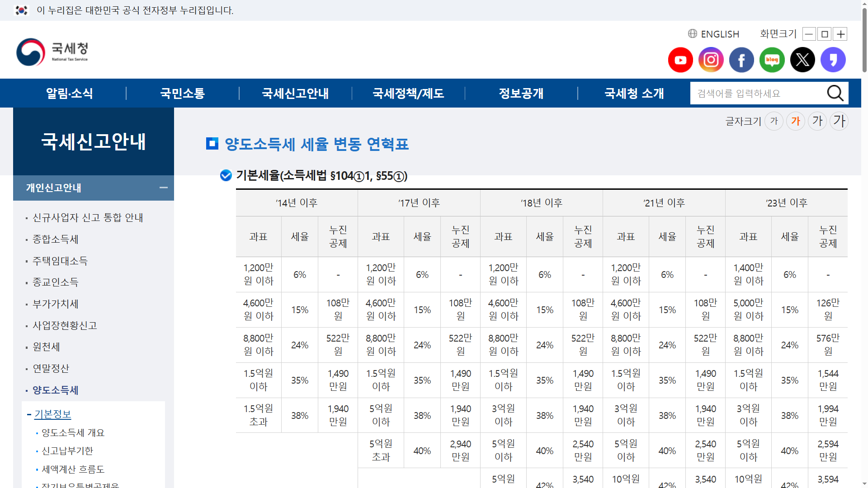
Task: Collapse the 개인신고안내 section
Action: pyautogui.click(x=164, y=188)
